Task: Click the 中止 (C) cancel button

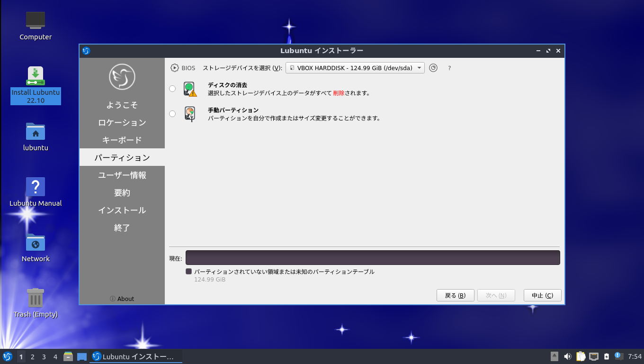Action: [543, 295]
